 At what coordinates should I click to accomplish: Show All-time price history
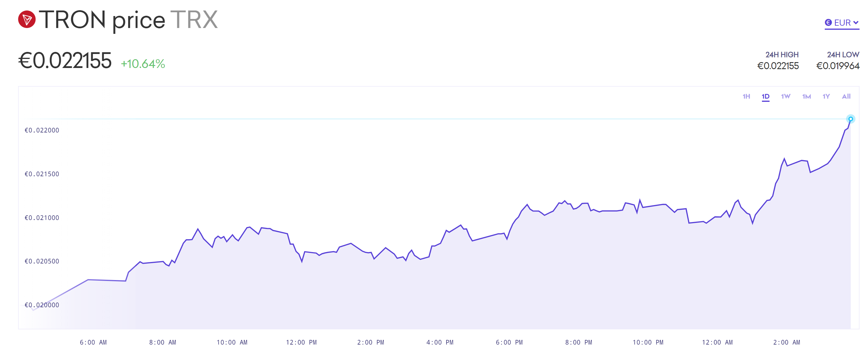846,97
